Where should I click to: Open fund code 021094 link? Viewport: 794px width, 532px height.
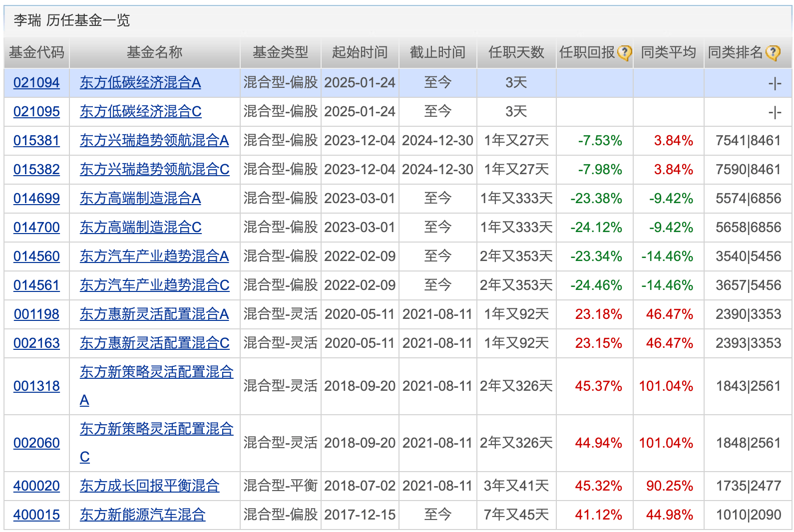coord(36,83)
